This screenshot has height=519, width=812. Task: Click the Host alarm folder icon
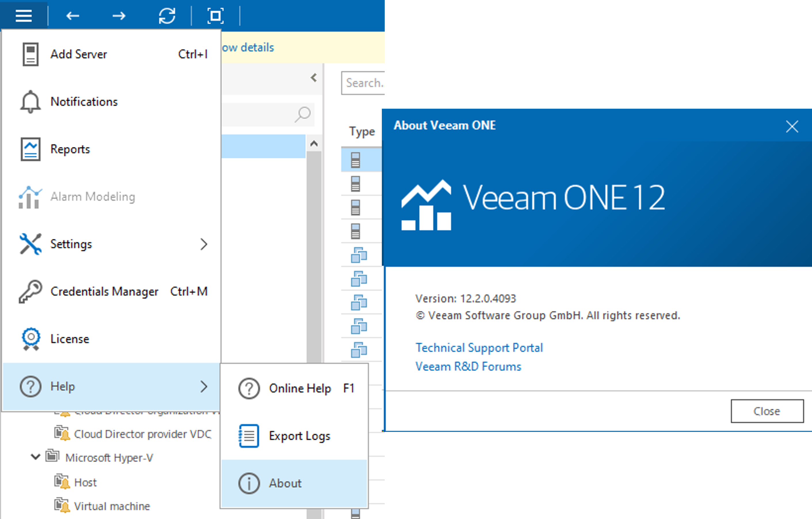pos(62,482)
